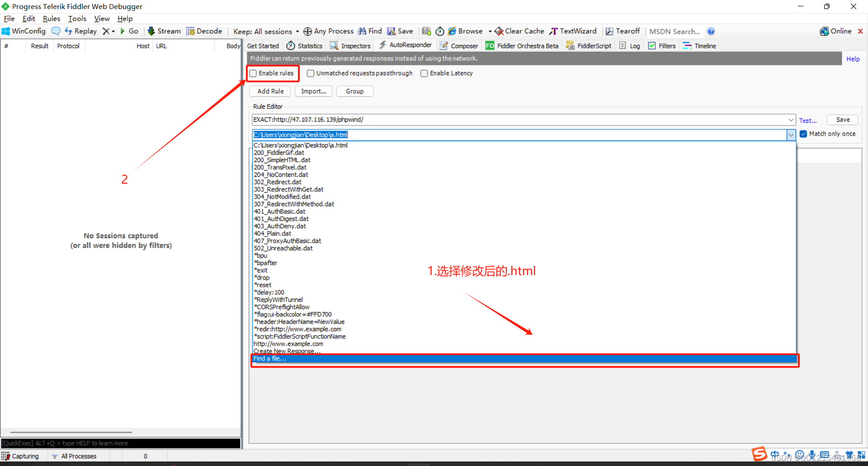Open the Help menu
The image size is (868, 466).
coord(125,19)
